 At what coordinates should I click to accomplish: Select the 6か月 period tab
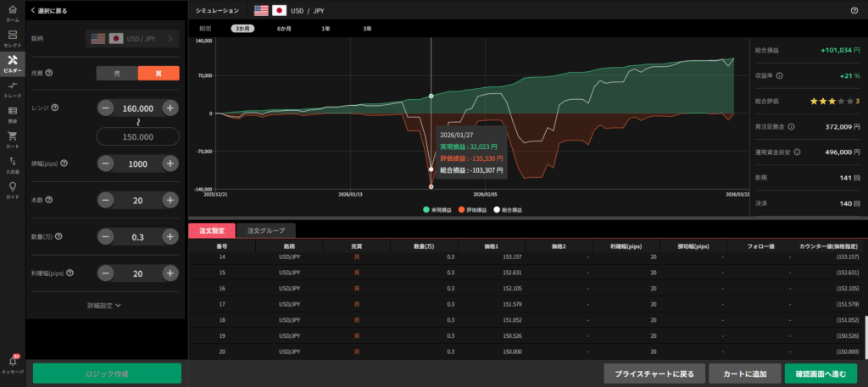click(x=284, y=29)
